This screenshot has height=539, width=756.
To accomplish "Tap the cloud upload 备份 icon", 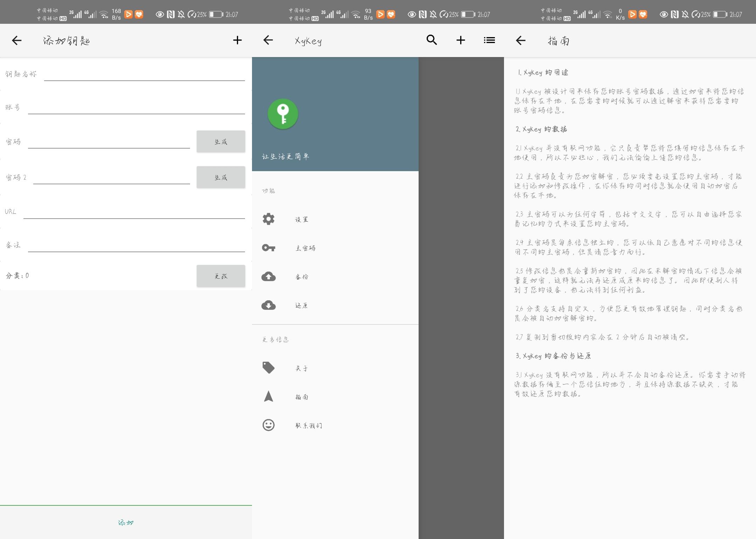I will pos(268,276).
